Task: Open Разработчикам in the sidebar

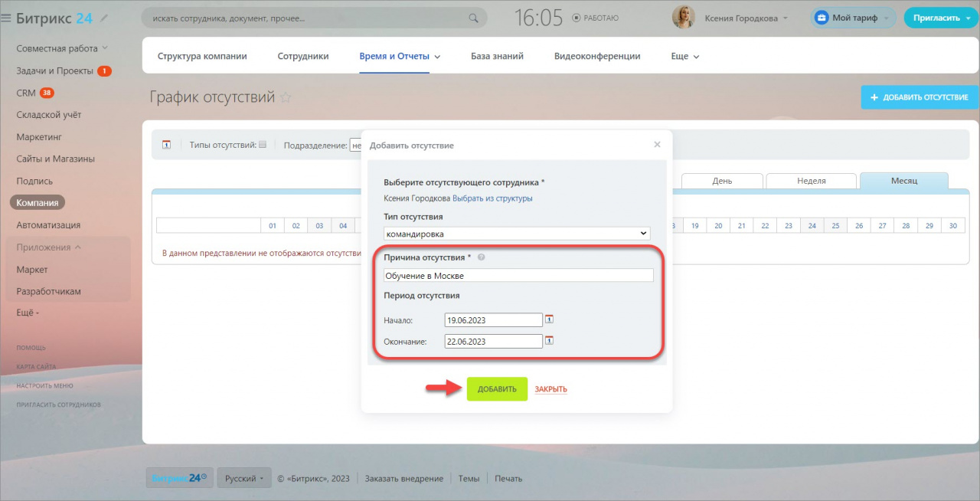Action: point(49,292)
